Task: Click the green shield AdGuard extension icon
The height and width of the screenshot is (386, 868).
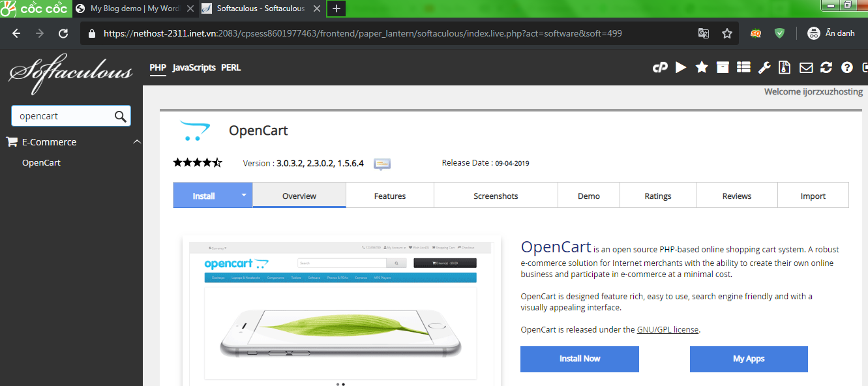Action: [779, 33]
